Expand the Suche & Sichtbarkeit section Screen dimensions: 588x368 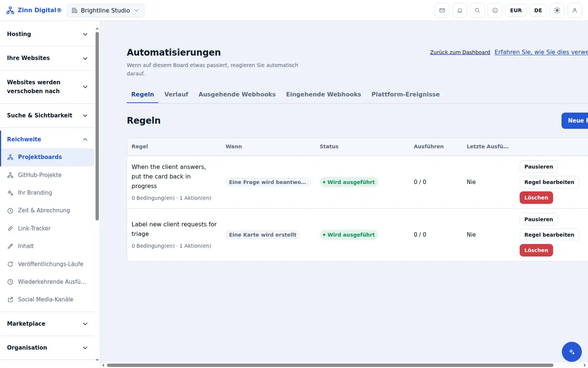click(47, 115)
